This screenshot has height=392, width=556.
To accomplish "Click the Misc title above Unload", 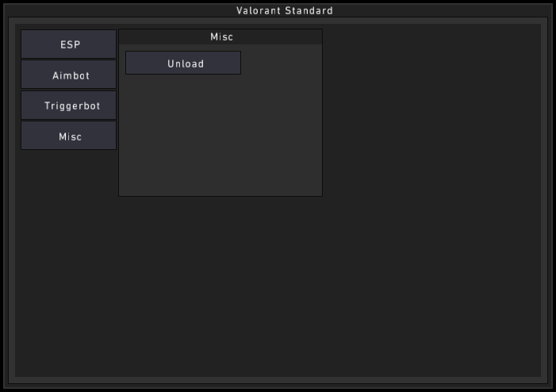I will (x=221, y=37).
